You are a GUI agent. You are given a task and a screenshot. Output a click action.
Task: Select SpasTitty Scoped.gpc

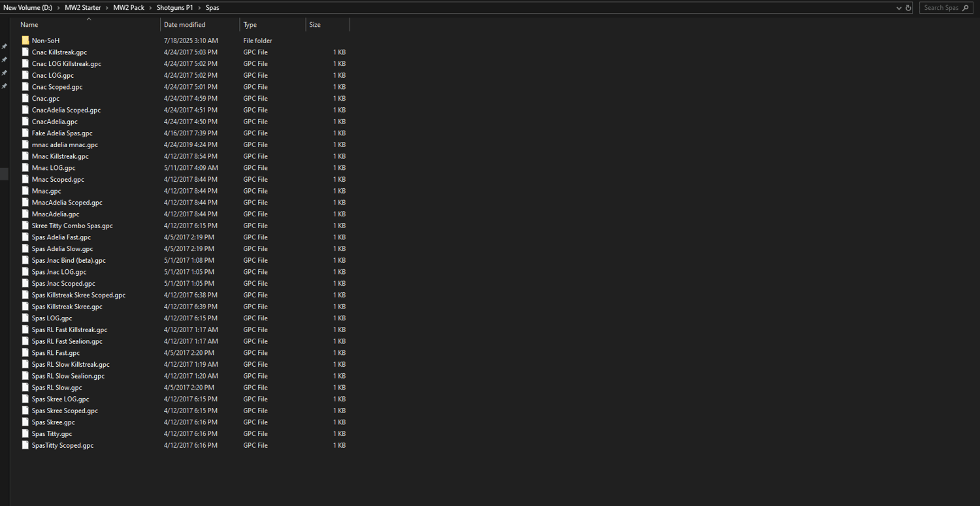coord(63,445)
